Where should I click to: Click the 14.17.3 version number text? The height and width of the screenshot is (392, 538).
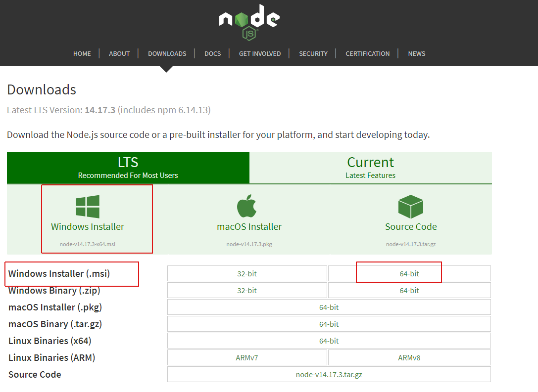coord(100,110)
